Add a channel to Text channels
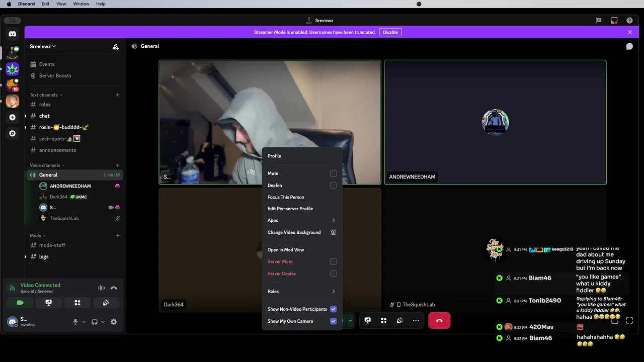 (x=118, y=95)
